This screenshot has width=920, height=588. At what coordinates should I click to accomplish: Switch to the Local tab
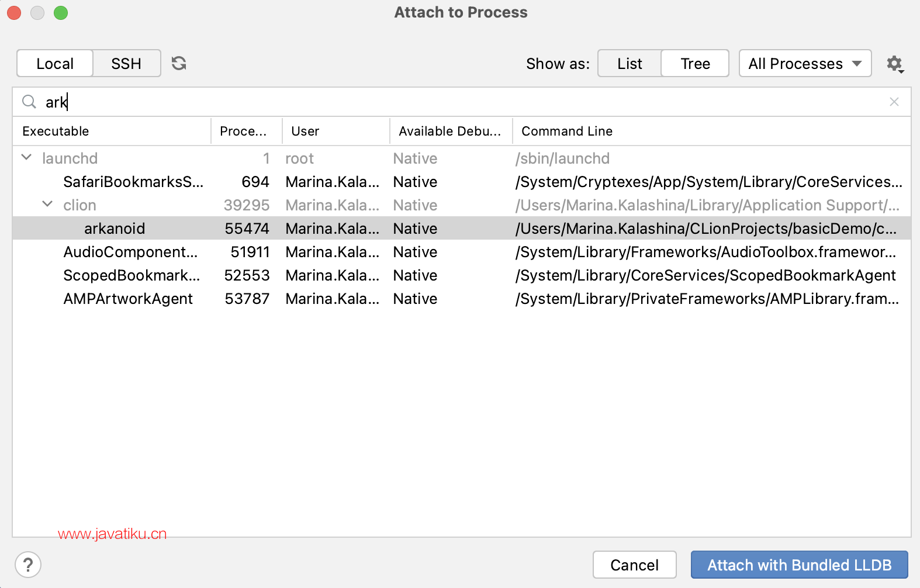click(x=55, y=63)
